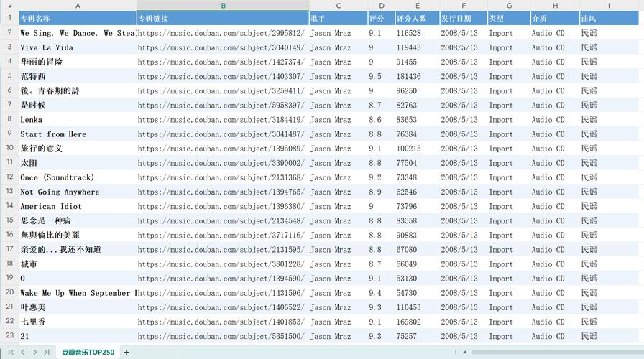Select column I header
This screenshot has width=644, height=359.
tap(609, 6)
